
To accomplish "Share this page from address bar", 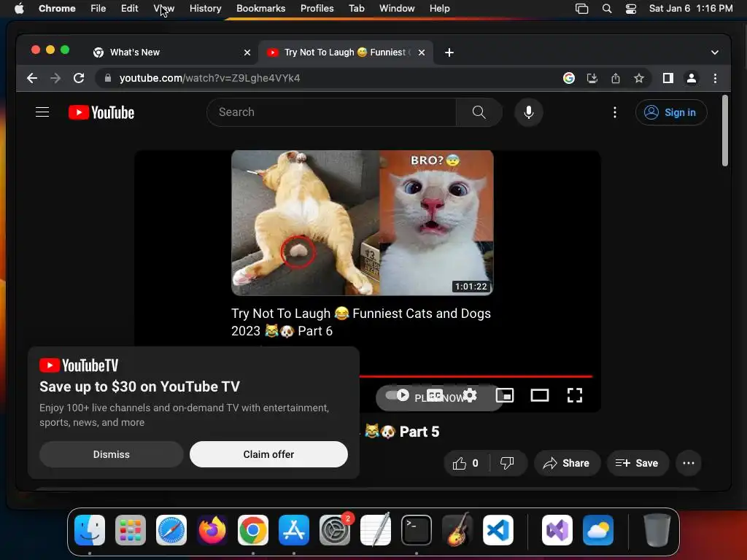I will coord(616,78).
